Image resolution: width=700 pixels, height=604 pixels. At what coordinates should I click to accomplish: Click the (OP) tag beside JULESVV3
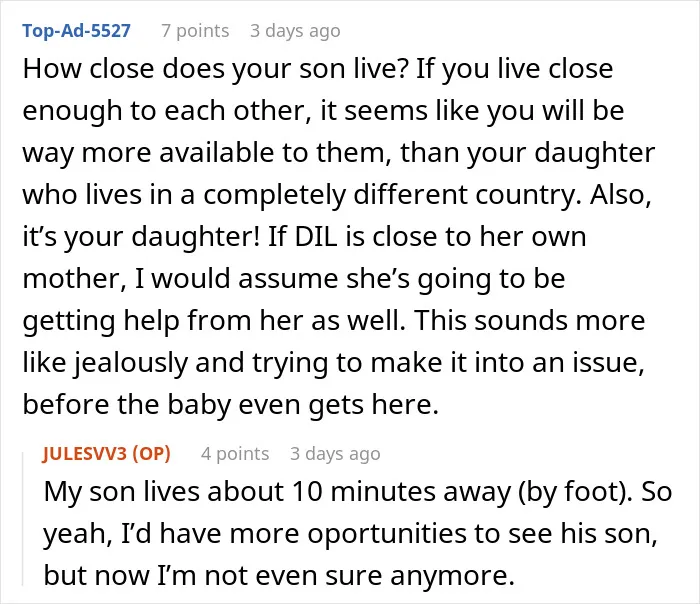[151, 454]
